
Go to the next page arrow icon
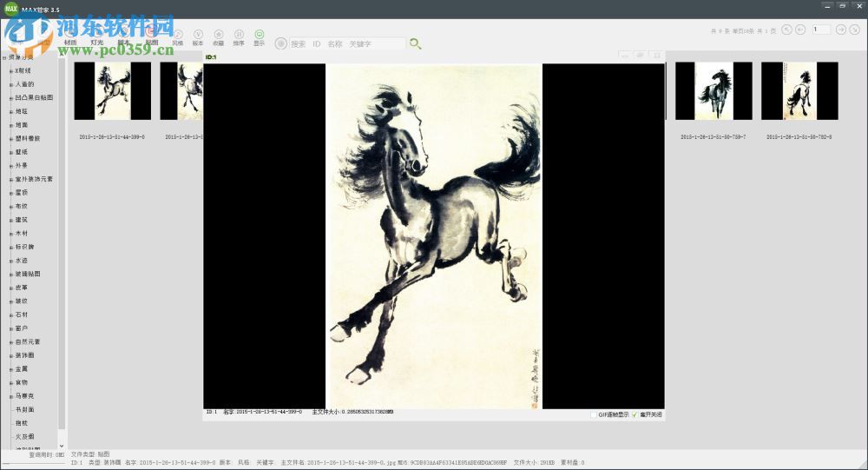pyautogui.click(x=840, y=30)
